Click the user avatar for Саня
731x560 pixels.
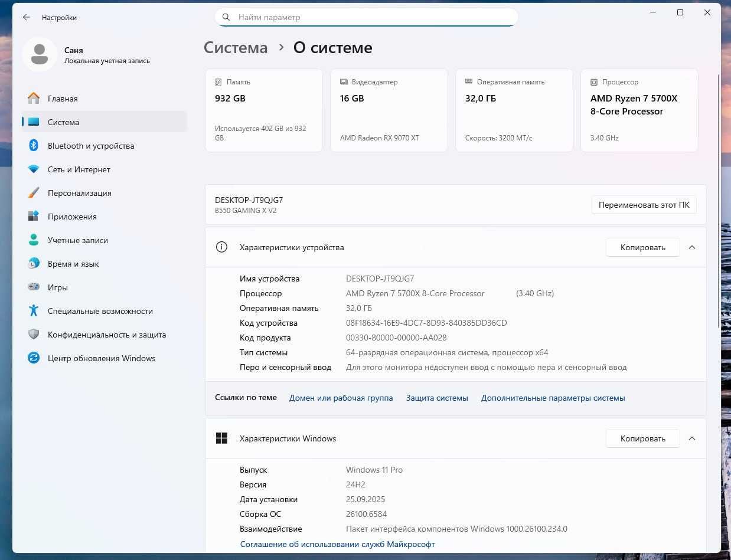click(40, 54)
